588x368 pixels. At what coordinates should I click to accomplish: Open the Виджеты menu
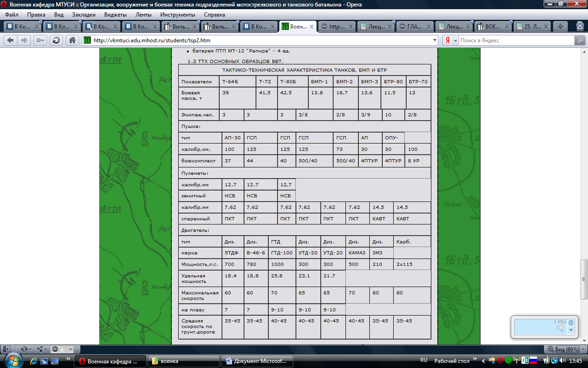click(115, 15)
